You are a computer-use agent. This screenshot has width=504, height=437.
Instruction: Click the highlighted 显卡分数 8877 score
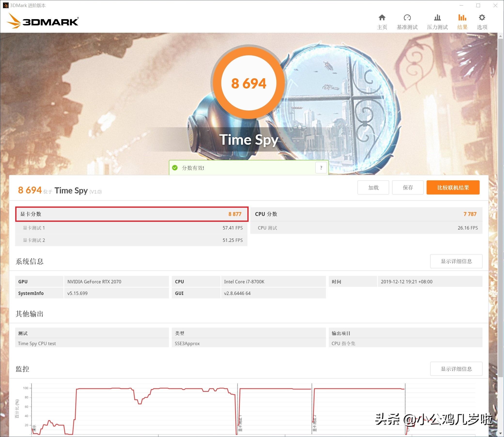tap(132, 214)
